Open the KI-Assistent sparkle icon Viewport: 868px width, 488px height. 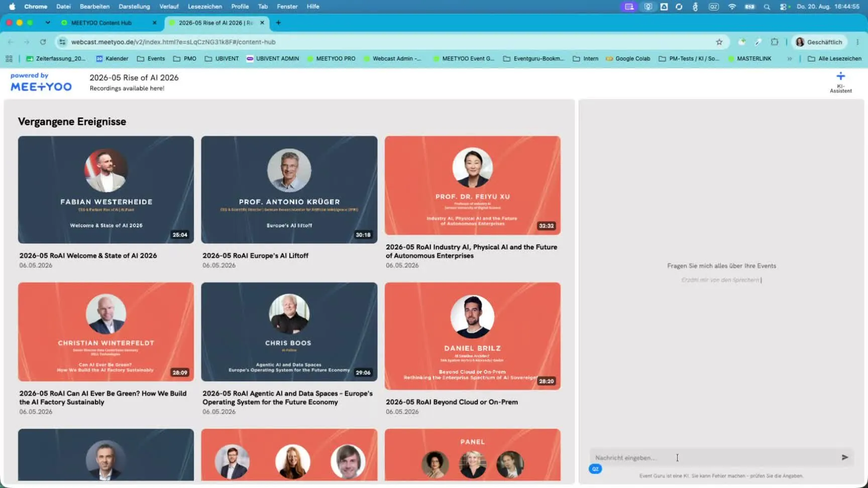pos(840,76)
